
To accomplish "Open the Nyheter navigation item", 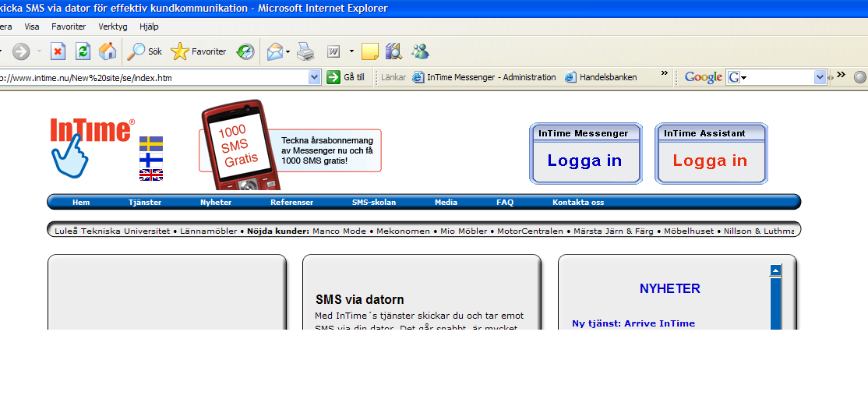I will point(216,203).
